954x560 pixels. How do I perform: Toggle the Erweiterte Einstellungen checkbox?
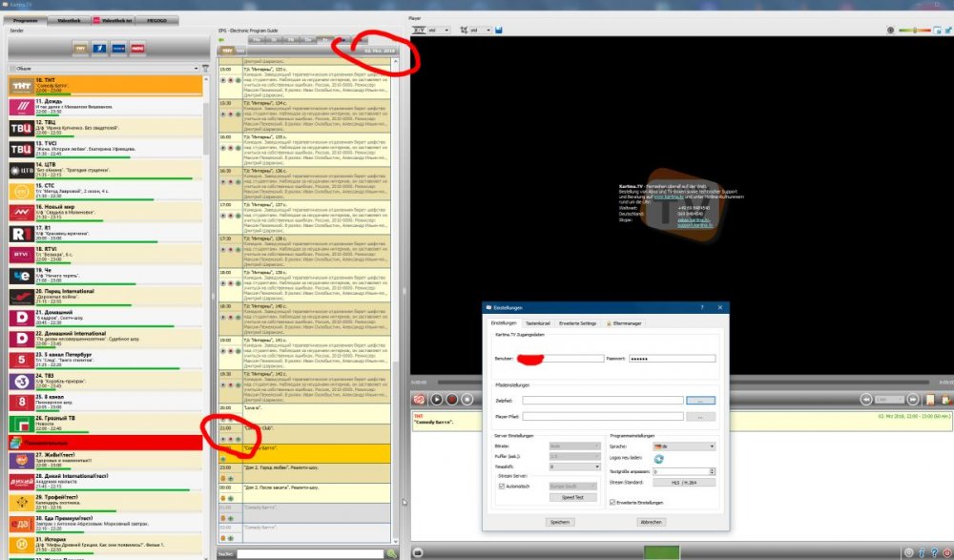click(612, 502)
